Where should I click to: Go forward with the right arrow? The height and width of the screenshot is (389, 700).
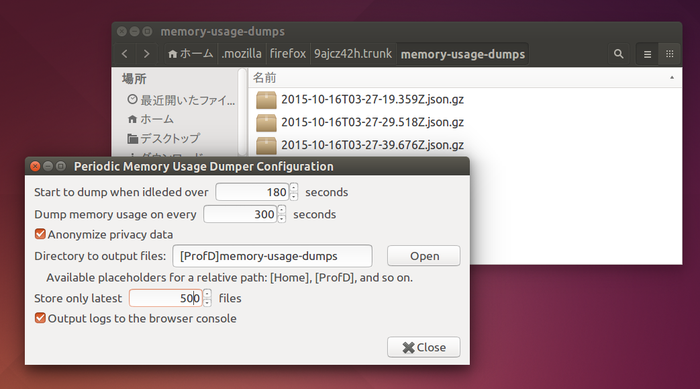146,54
